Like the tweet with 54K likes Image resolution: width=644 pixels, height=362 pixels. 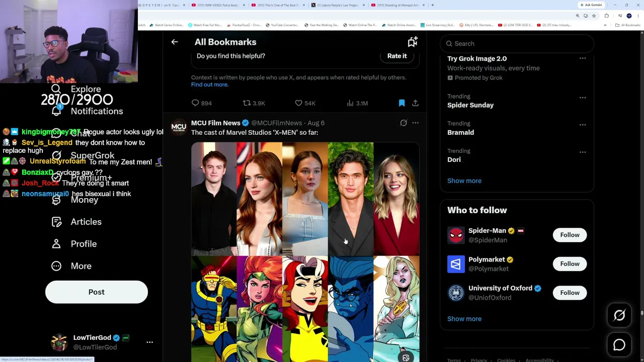[x=305, y=103]
